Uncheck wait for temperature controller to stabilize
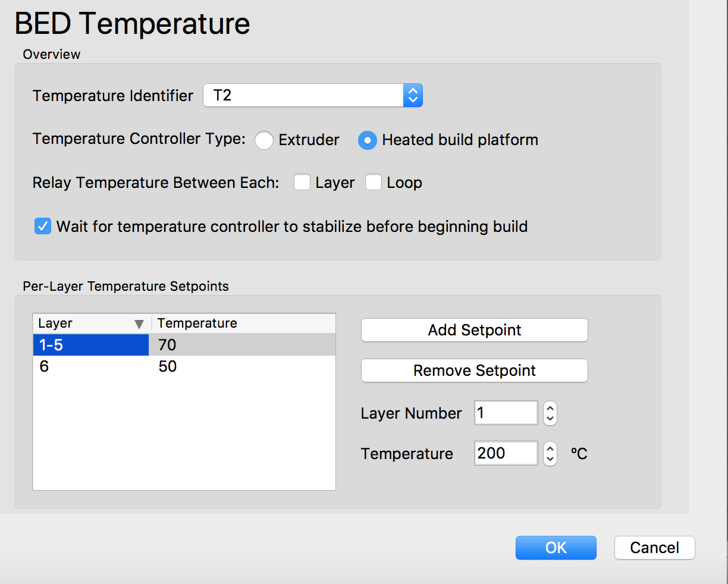 point(43,227)
